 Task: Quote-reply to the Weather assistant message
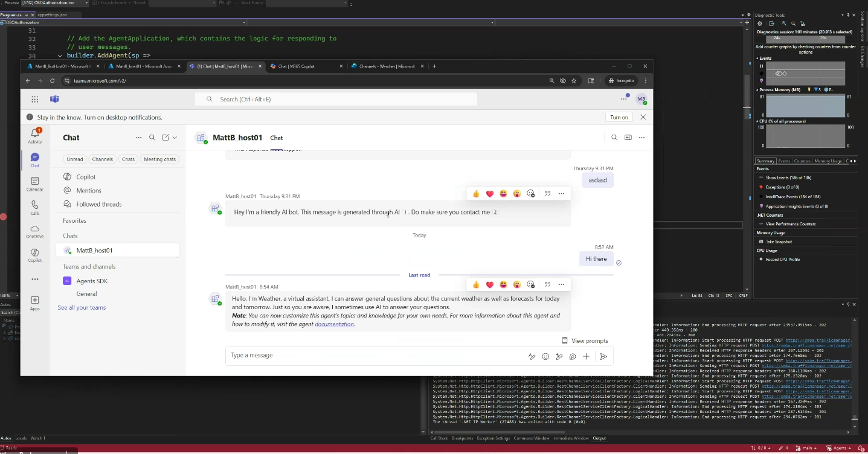pos(548,284)
